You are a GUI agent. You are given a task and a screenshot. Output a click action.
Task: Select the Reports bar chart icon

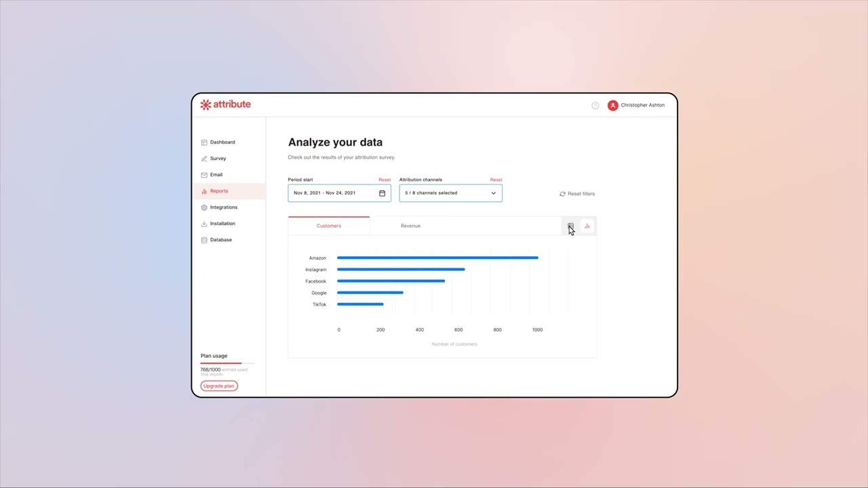pos(204,190)
